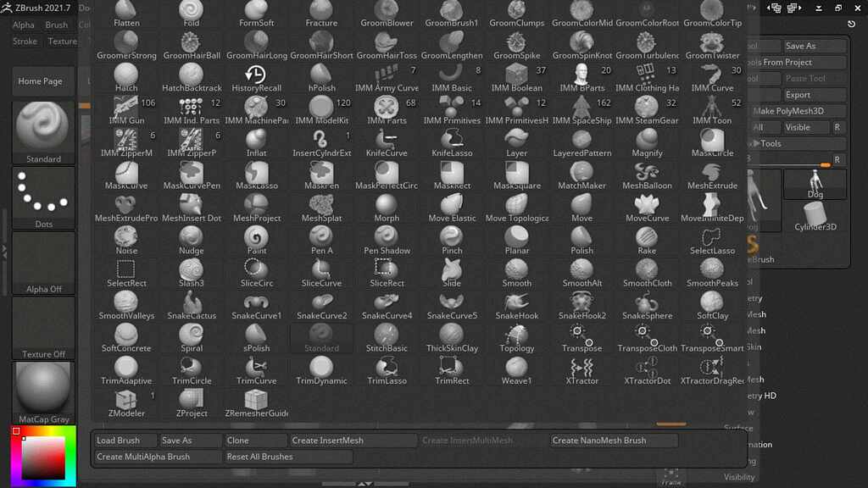Select the Standard brush
The height and width of the screenshot is (488, 868).
tap(321, 338)
